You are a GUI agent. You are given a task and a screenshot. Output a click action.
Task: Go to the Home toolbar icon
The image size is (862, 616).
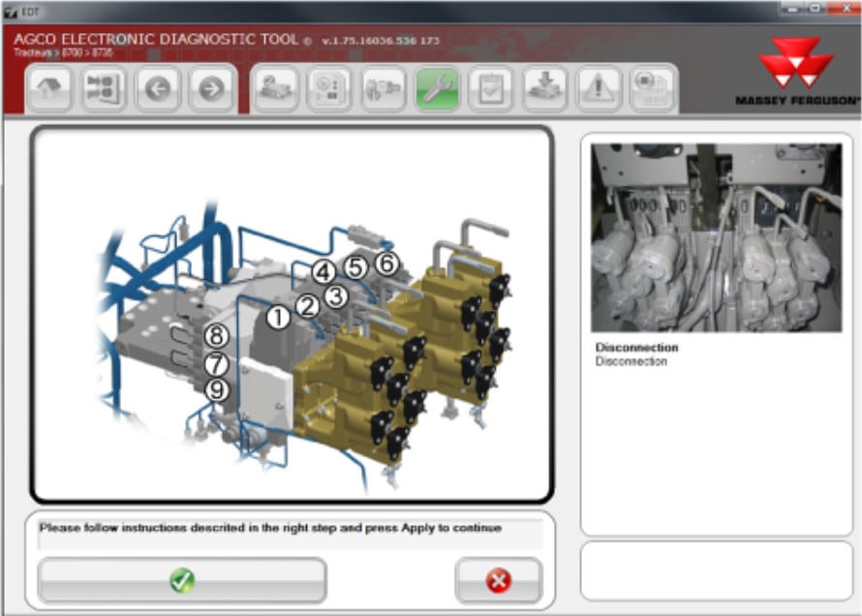click(x=48, y=89)
